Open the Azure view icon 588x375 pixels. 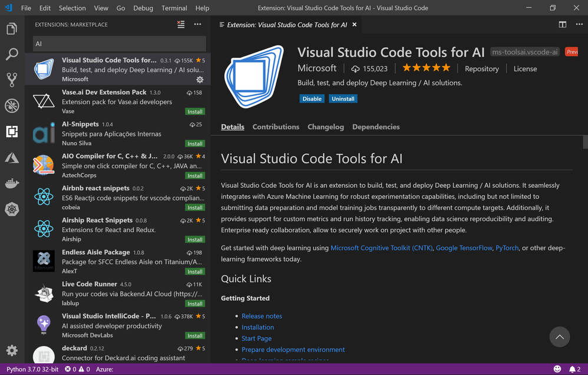[12, 158]
